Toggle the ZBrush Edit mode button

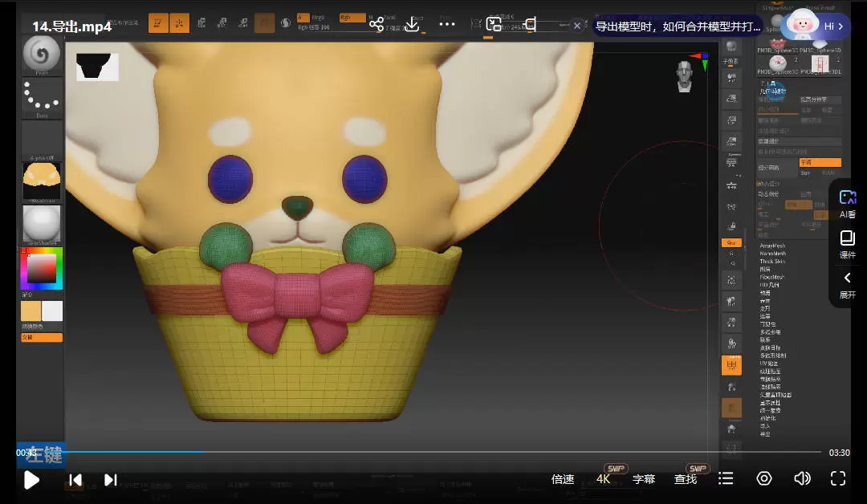[x=158, y=23]
